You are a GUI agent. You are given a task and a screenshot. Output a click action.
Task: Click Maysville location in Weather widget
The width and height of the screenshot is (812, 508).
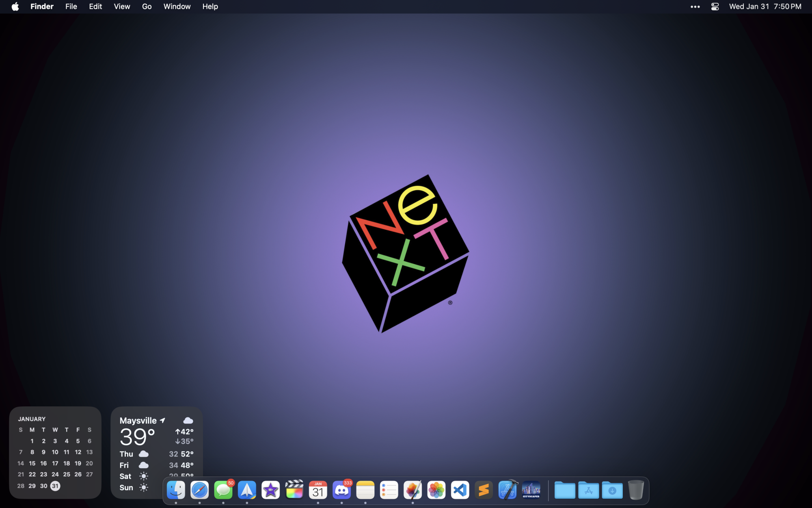click(x=138, y=421)
